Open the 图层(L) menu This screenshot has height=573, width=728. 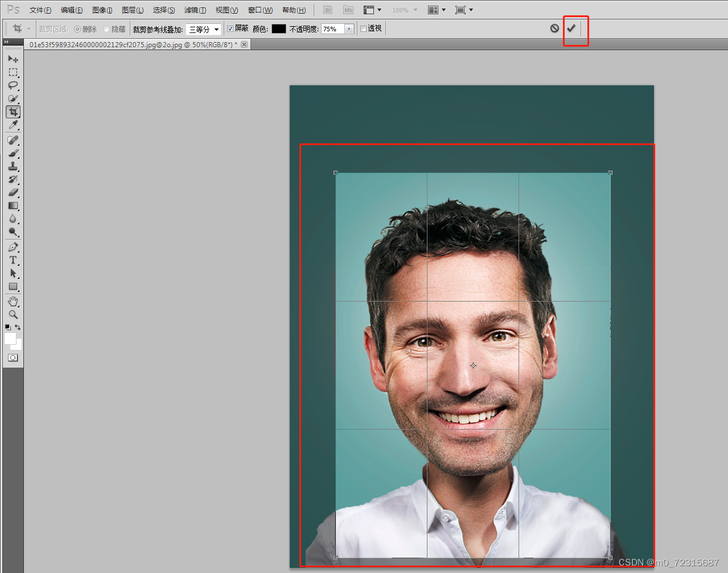[x=133, y=10]
